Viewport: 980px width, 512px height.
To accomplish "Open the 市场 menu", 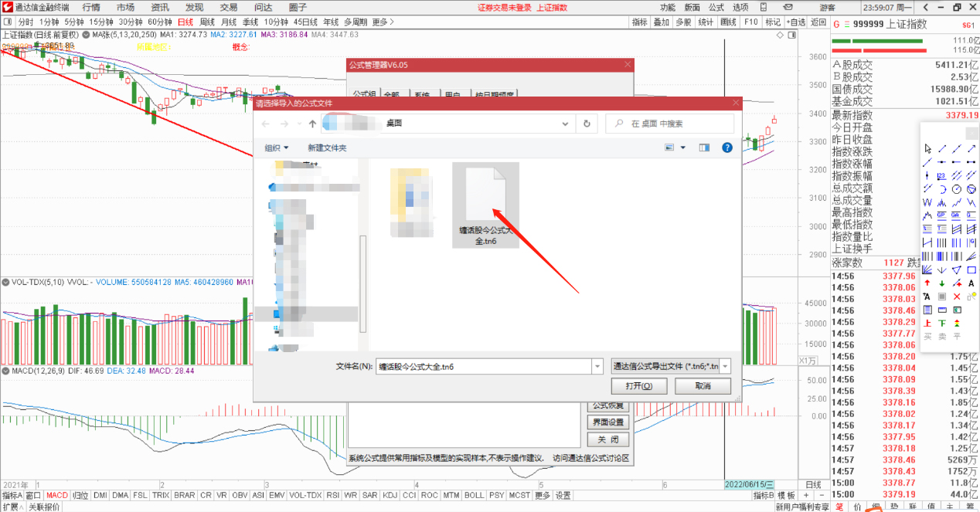I will coord(125,7).
